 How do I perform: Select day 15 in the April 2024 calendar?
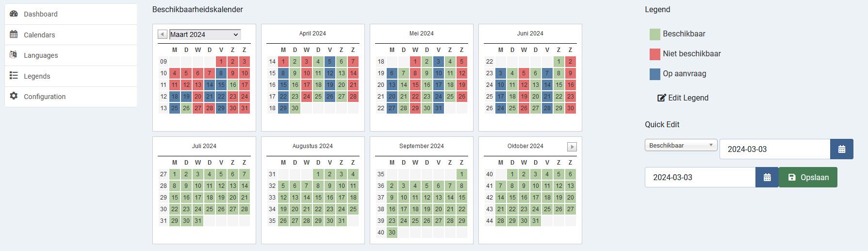pyautogui.click(x=283, y=85)
